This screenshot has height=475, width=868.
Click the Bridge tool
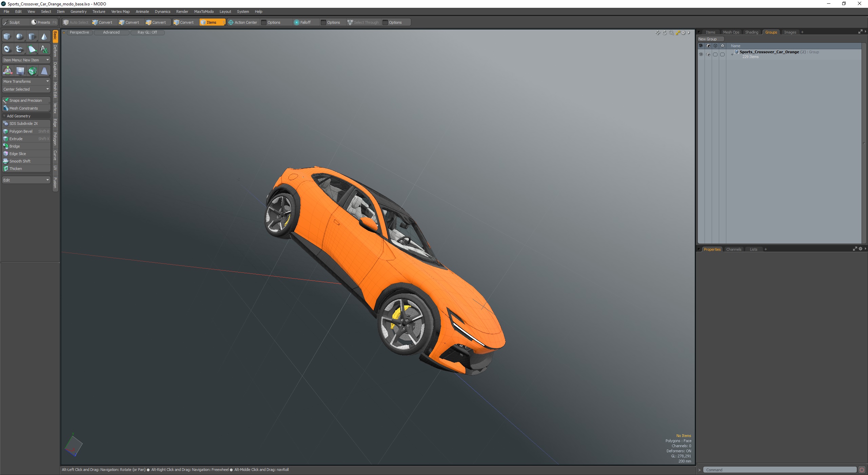[26, 146]
